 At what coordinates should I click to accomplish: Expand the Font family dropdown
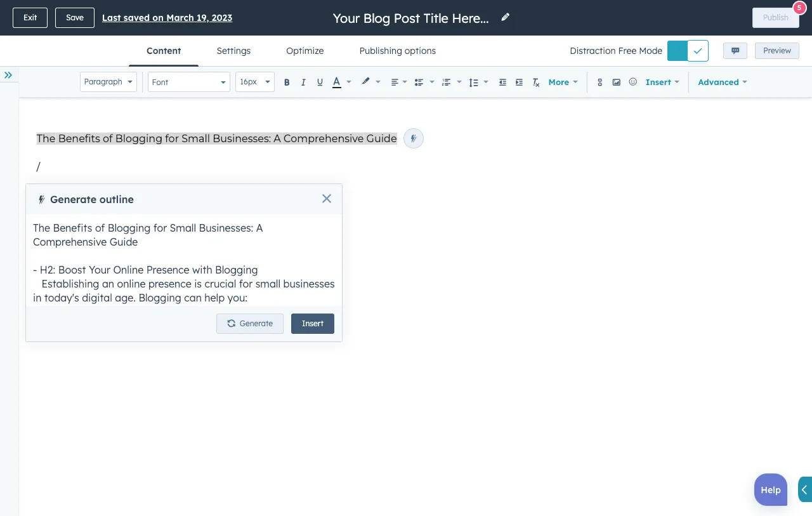click(x=188, y=82)
